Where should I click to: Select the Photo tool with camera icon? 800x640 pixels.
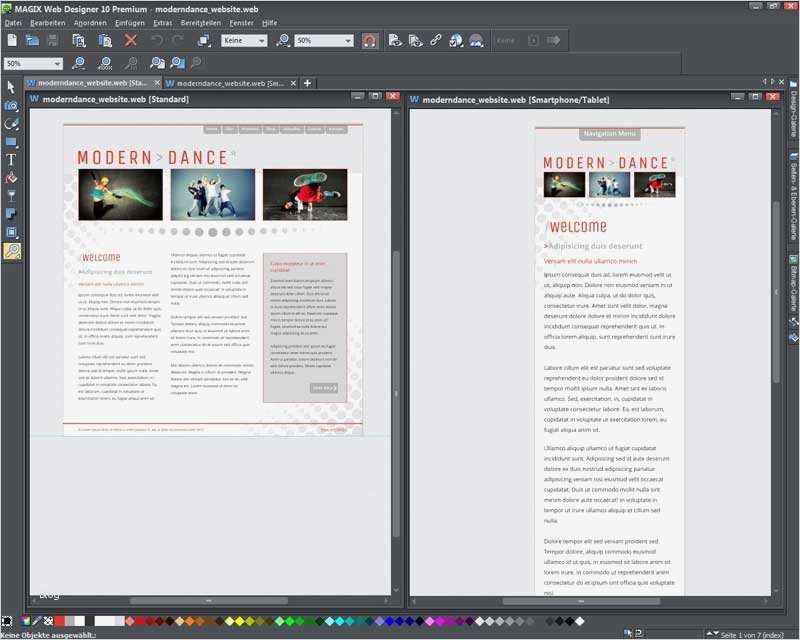click(11, 105)
